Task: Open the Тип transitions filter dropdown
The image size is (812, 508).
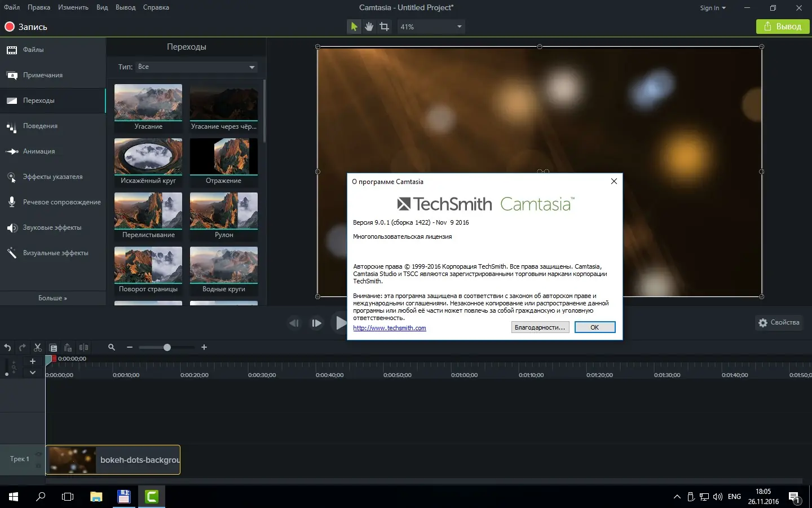Action: click(x=196, y=67)
